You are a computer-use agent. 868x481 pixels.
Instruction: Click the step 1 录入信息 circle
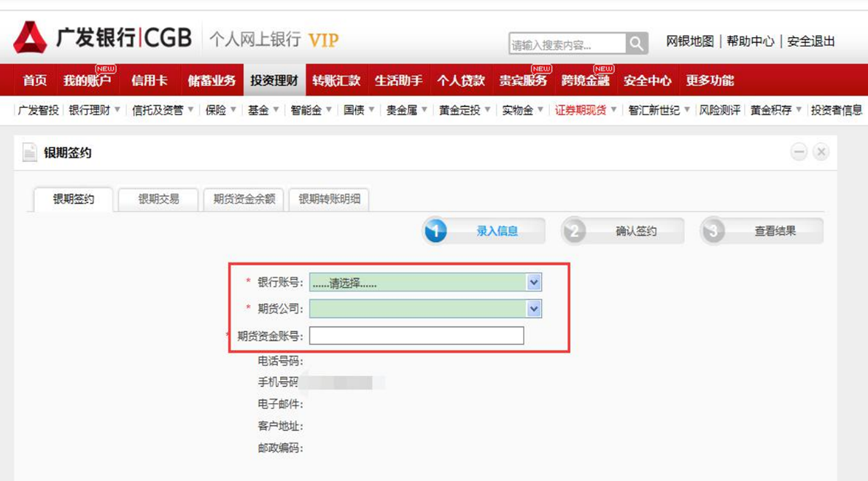tap(435, 230)
